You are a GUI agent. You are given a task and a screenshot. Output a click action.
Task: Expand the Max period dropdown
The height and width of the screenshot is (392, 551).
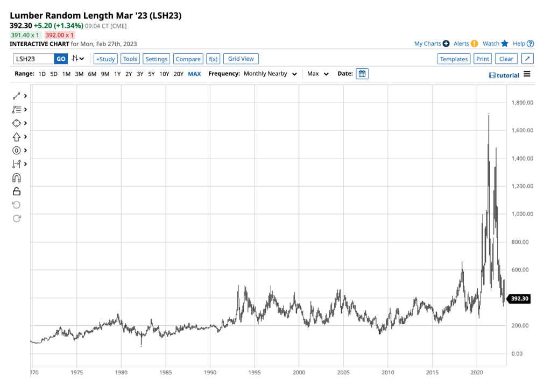(318, 74)
